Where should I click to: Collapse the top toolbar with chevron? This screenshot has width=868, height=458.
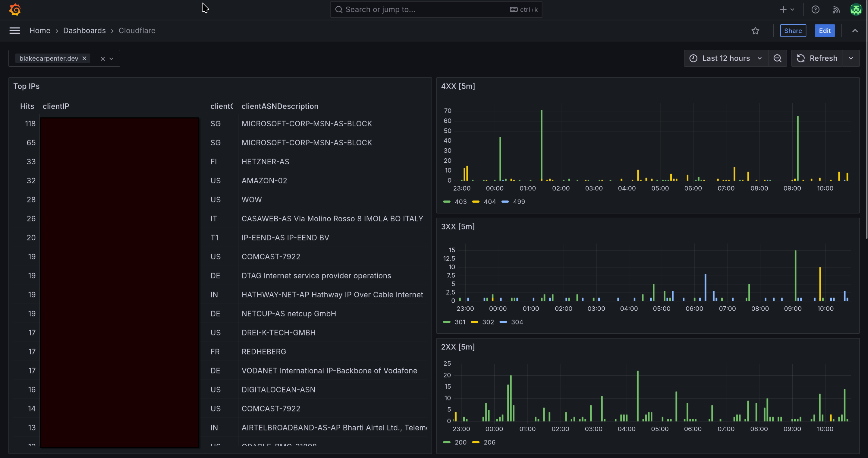tap(855, 31)
